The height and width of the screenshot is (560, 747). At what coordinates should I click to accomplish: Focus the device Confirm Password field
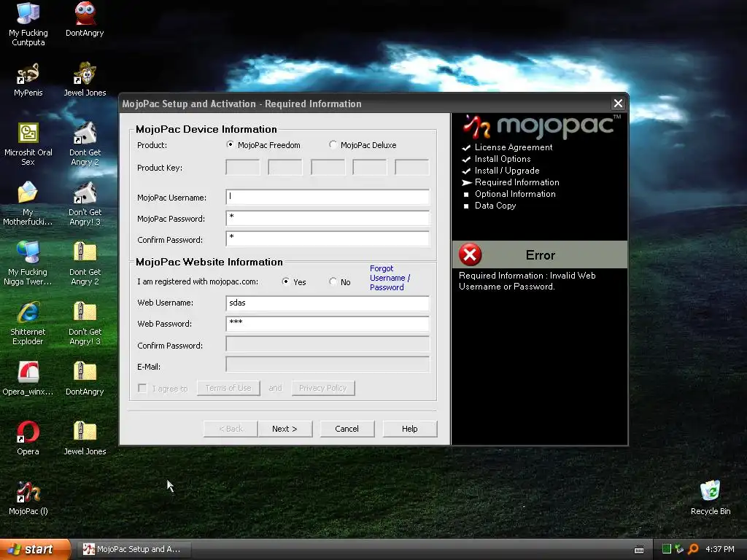tap(328, 239)
